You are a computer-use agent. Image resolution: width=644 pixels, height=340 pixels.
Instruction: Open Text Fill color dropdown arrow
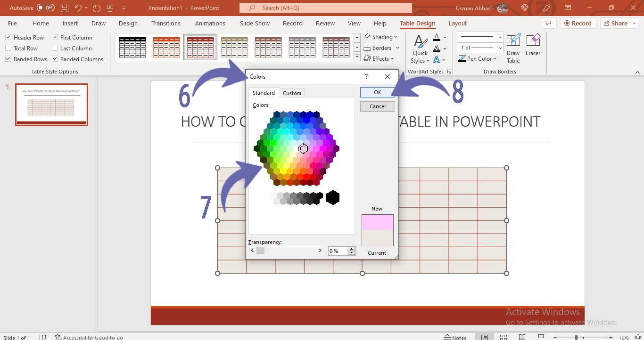point(445,37)
